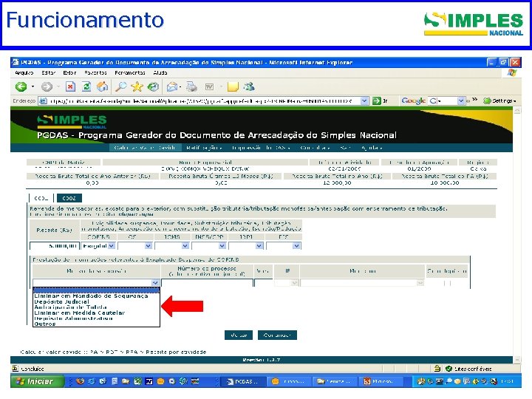Click the page scrollbar up arrow
Screen dimensions: 532x399
point(517,111)
